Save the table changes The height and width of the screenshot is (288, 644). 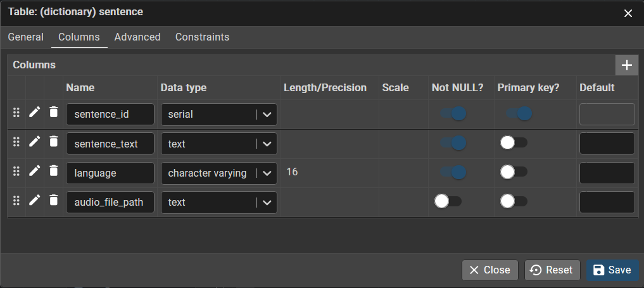click(x=612, y=270)
